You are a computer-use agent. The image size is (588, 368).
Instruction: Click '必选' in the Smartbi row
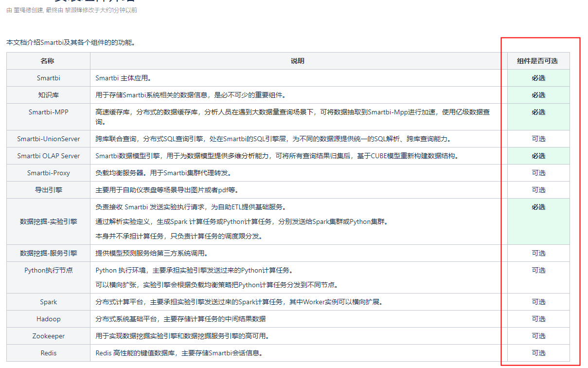[x=538, y=78]
